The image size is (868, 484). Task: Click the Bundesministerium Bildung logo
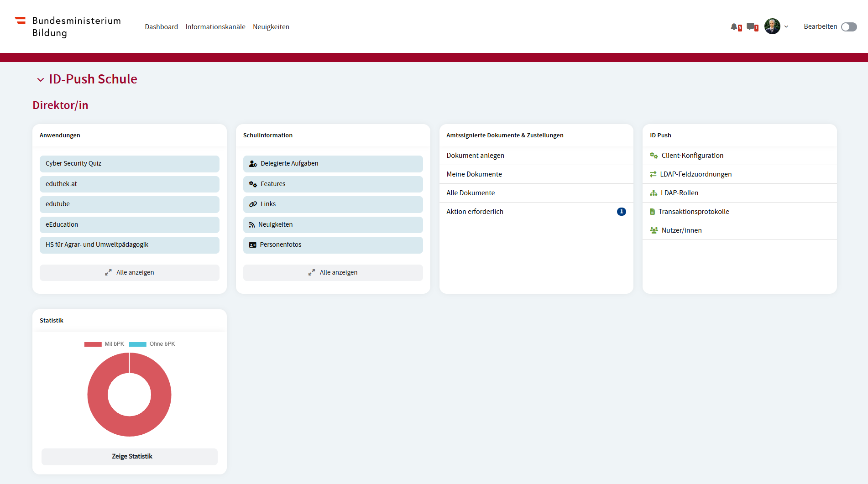pyautogui.click(x=68, y=26)
